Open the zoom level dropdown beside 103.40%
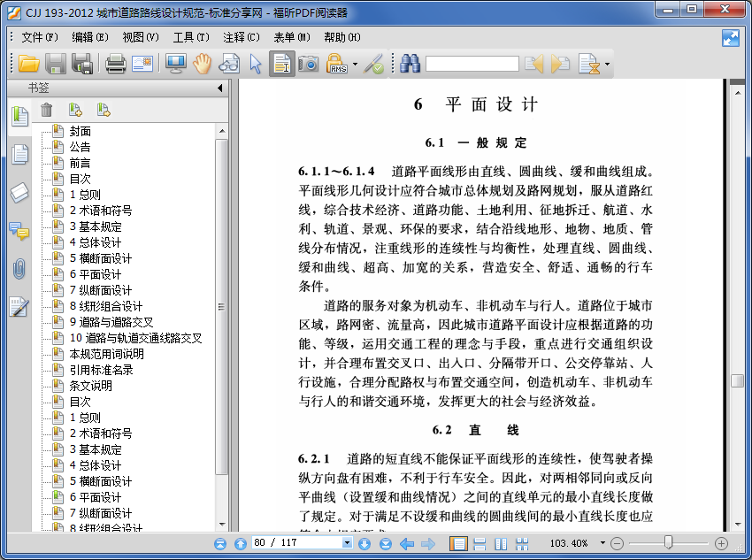This screenshot has width=752, height=560. (602, 542)
